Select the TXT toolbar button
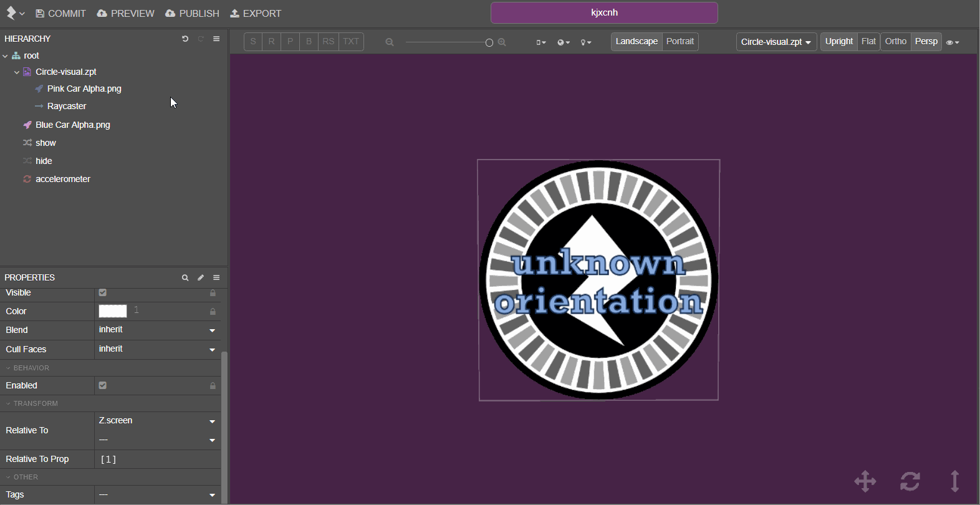 (x=351, y=42)
